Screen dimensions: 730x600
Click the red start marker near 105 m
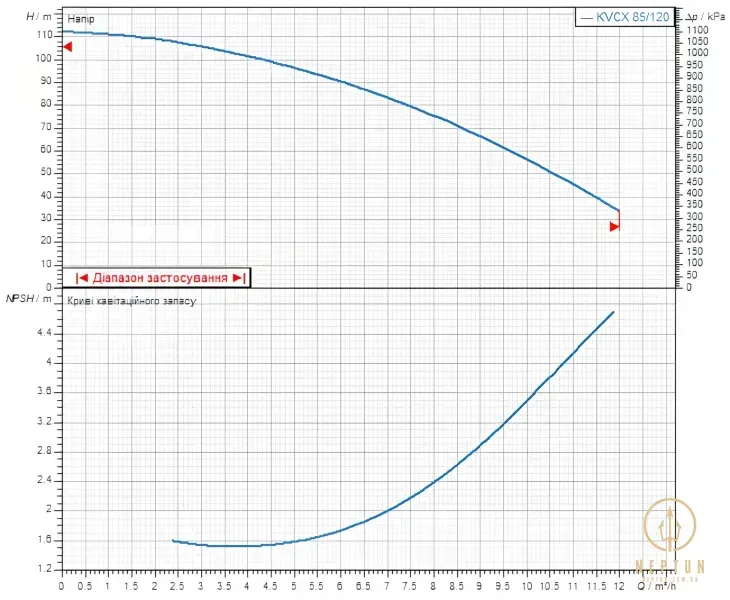68,47
